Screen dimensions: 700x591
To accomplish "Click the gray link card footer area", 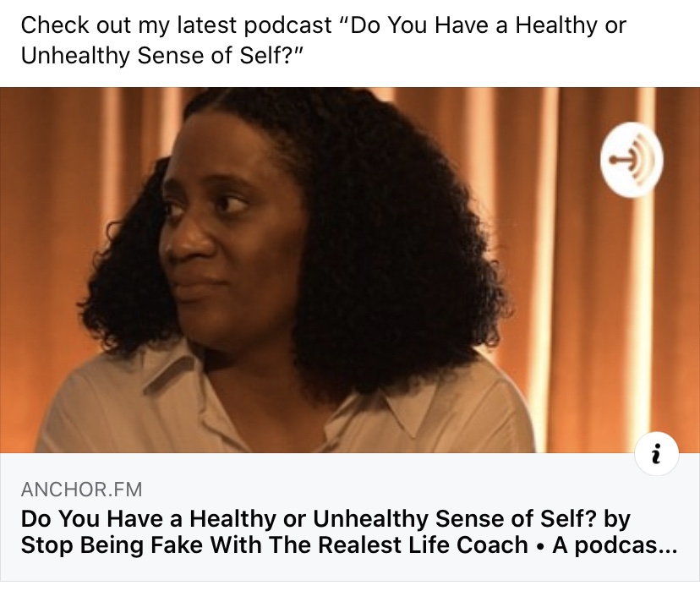I will (350, 517).
